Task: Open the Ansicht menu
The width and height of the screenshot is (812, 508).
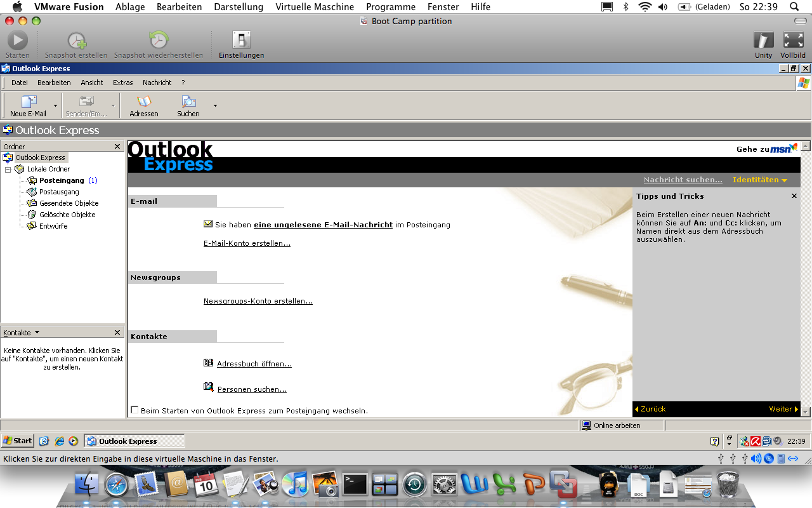Action: point(92,83)
